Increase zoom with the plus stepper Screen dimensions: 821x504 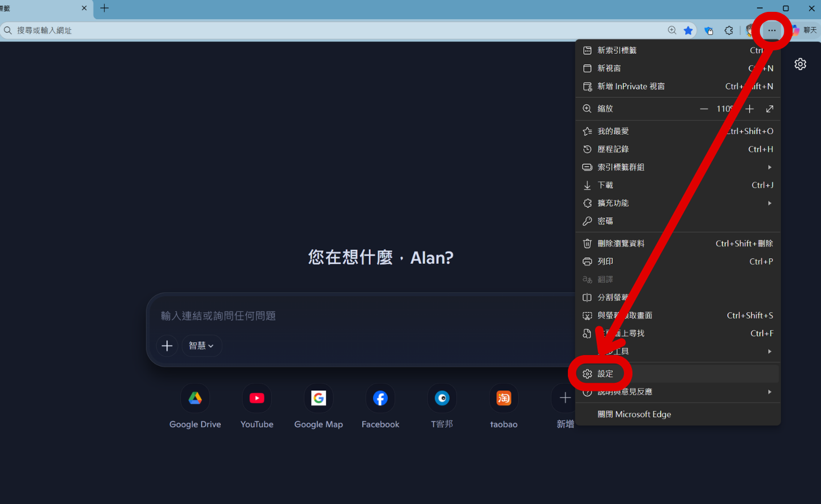(749, 108)
